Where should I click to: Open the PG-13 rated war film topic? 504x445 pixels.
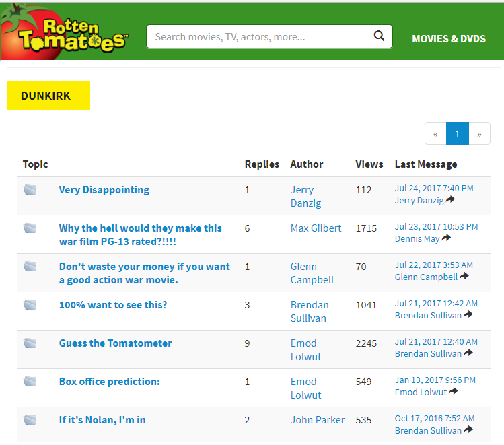[141, 235]
